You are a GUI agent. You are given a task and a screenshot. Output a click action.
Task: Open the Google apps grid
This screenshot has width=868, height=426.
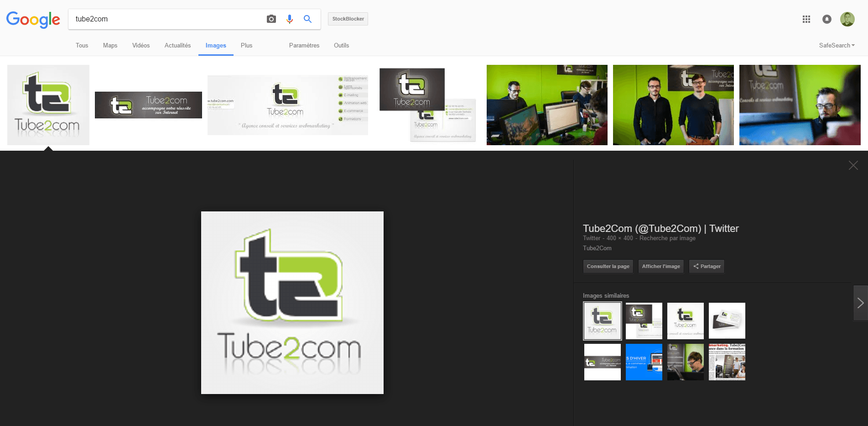(x=806, y=19)
